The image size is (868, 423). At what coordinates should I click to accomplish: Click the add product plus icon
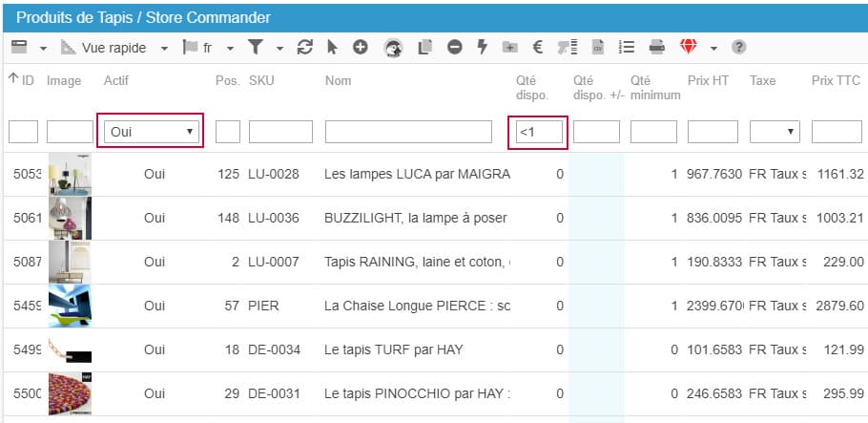pyautogui.click(x=361, y=47)
